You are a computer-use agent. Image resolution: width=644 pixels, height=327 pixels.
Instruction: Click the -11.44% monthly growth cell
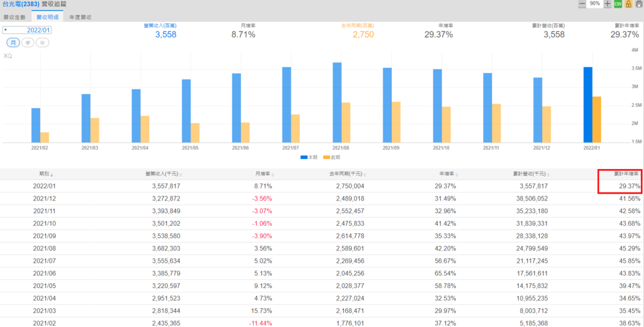260,323
